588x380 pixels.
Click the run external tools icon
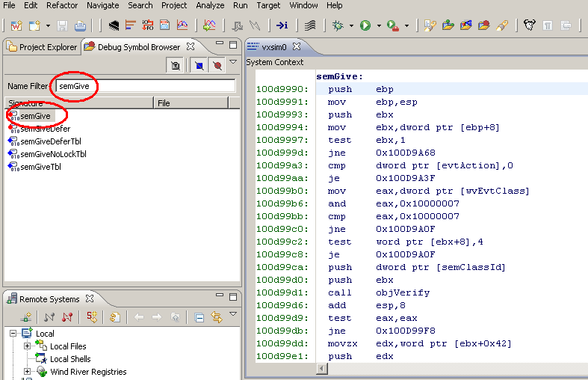(x=393, y=25)
